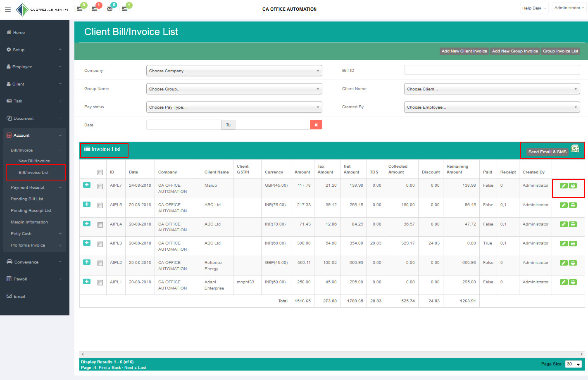Click Add New Group Invoice button
The image size is (588, 380).
515,51
